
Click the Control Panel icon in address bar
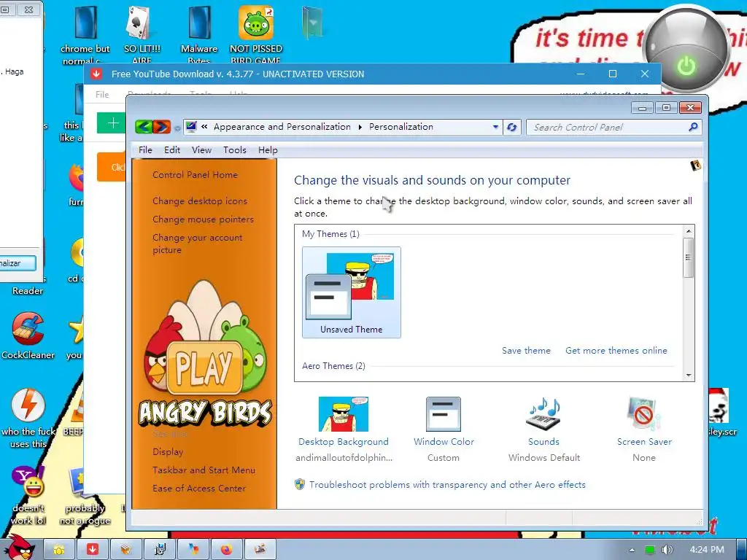point(191,127)
